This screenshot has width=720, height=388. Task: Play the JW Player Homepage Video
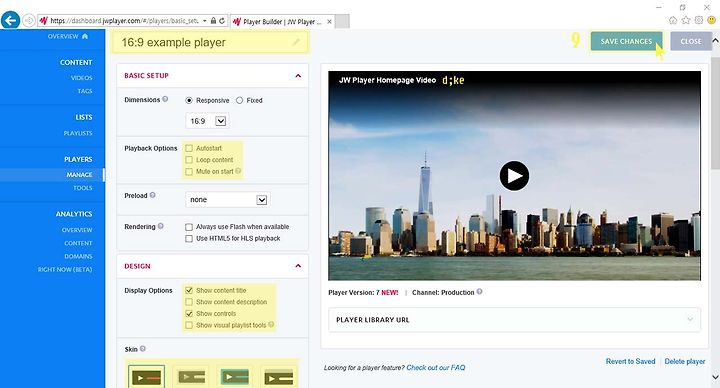[514, 175]
